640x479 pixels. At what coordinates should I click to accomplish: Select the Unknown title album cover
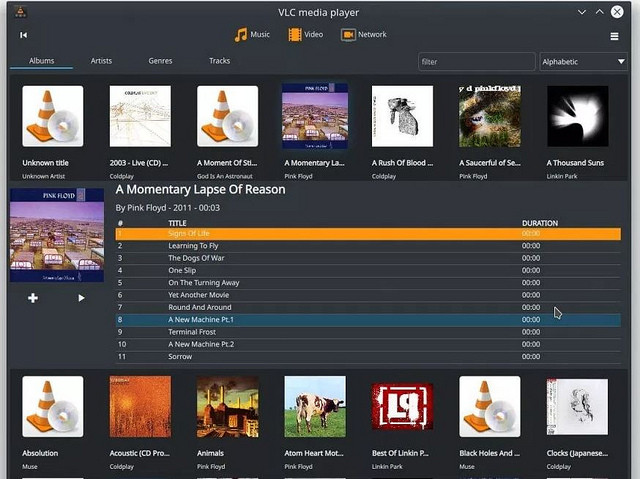pyautogui.click(x=53, y=116)
